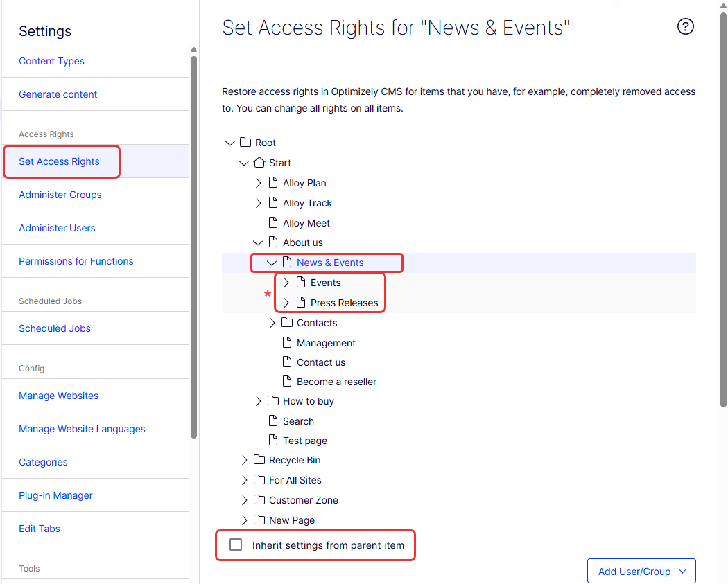Click the Press Releases page icon
The height and width of the screenshot is (584, 728).
click(301, 303)
